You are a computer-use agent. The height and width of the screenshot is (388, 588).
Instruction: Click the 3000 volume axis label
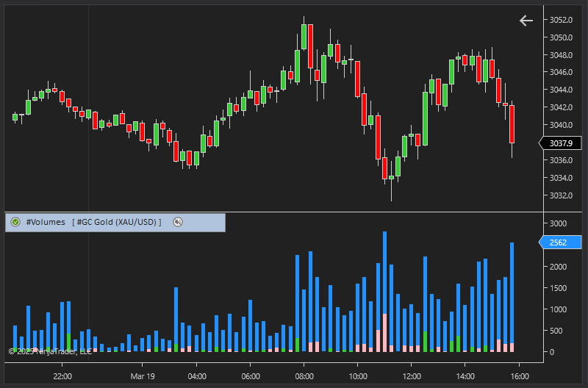click(558, 223)
